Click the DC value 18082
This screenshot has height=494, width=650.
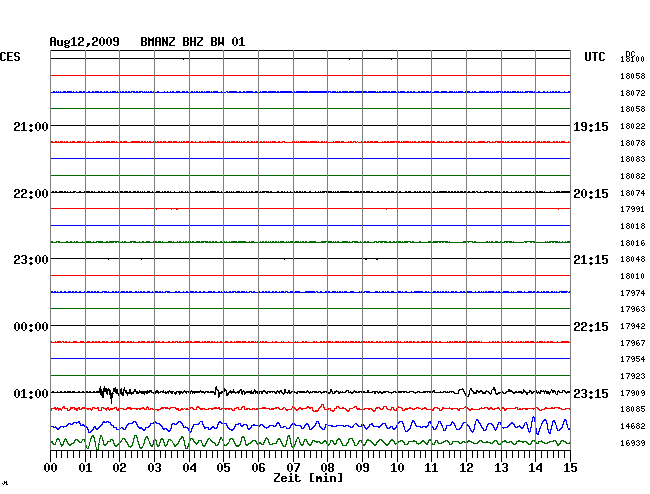click(633, 176)
